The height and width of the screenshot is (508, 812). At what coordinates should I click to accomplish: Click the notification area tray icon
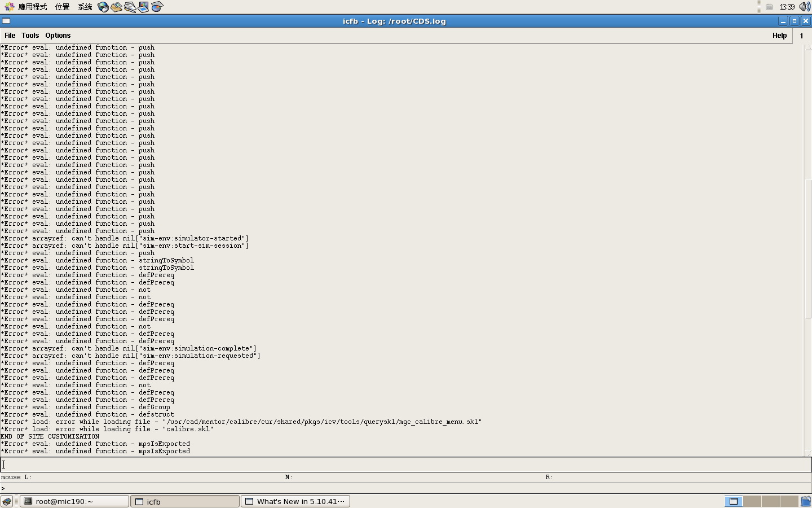[769, 7]
